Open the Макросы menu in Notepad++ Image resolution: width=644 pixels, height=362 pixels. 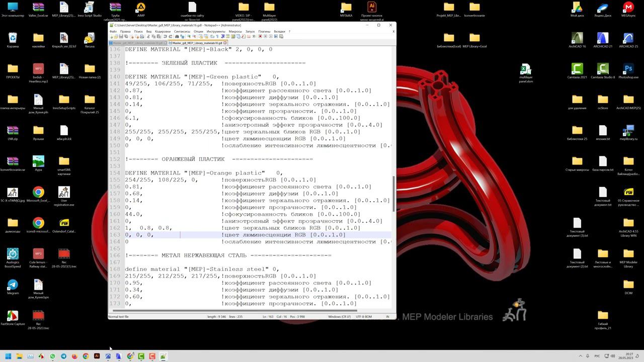tap(235, 31)
